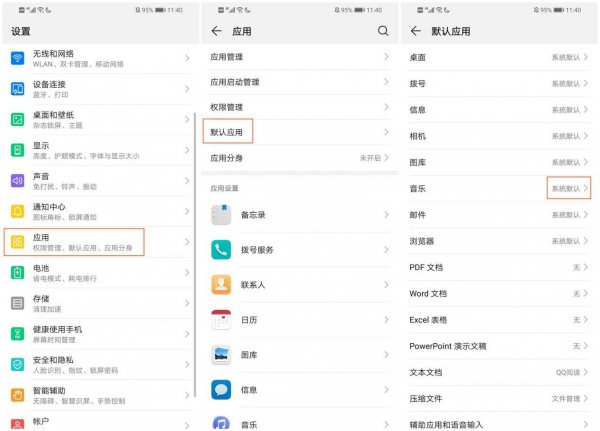Image resolution: width=600 pixels, height=431 pixels.
Task: Open the 图库 gallery app icon
Action: click(x=221, y=355)
